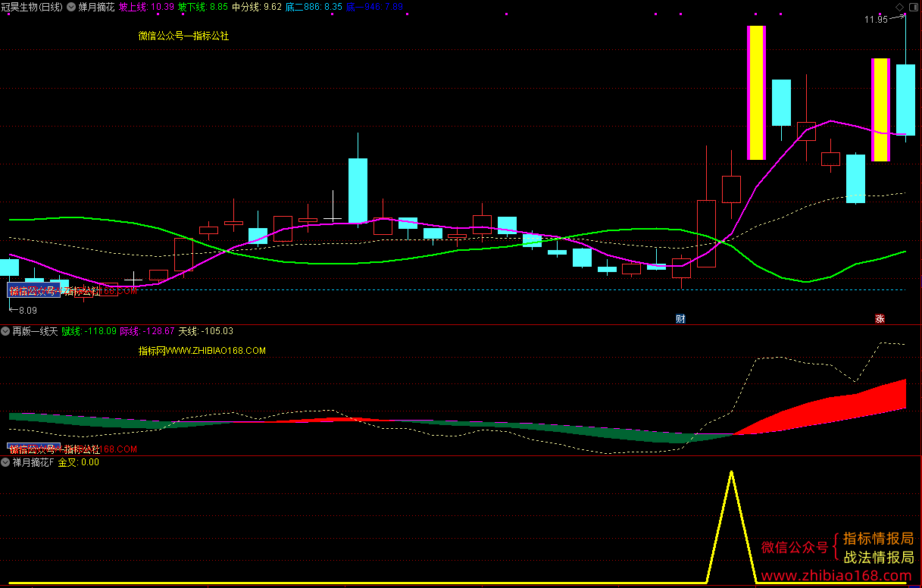Click the second yellow-magenta signal bar near right edge
This screenshot has height=588, width=922.
(x=880, y=110)
